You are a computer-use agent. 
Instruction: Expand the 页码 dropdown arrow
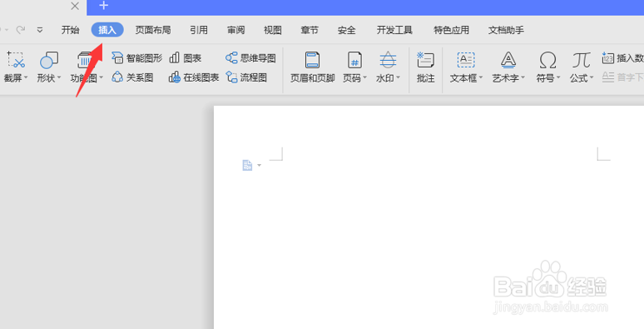click(364, 77)
